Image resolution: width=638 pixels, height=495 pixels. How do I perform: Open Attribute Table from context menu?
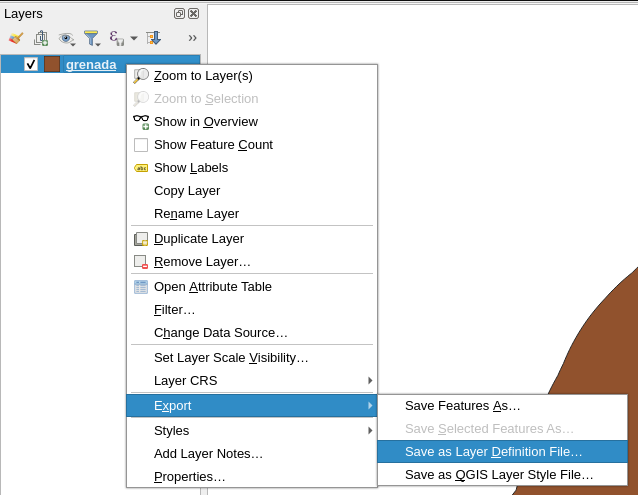[x=252, y=287]
